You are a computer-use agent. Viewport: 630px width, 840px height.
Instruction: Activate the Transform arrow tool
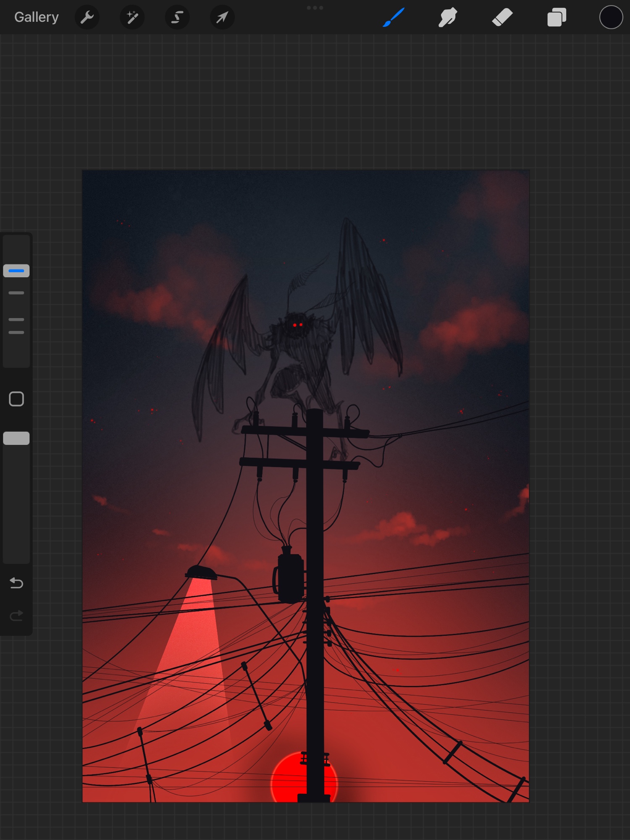[222, 18]
